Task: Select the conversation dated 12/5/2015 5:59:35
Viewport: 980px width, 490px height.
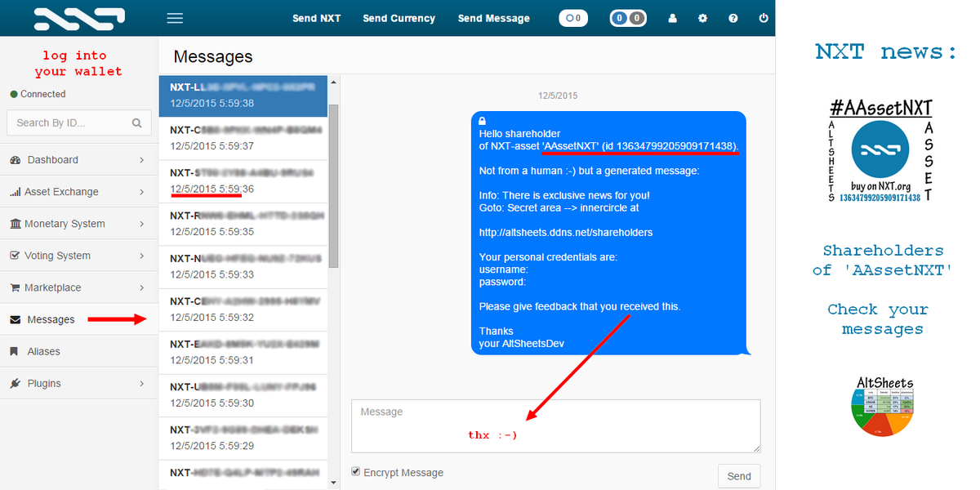Action: (243, 224)
